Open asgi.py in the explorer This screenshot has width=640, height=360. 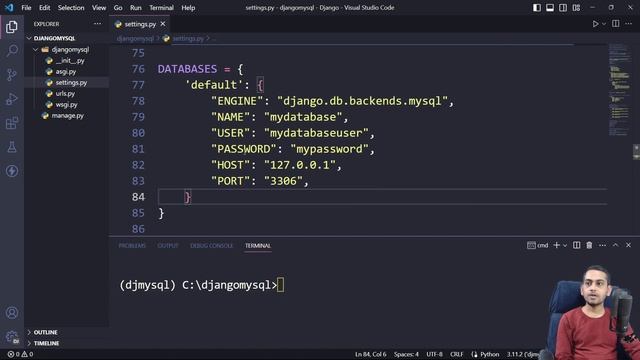click(x=67, y=71)
